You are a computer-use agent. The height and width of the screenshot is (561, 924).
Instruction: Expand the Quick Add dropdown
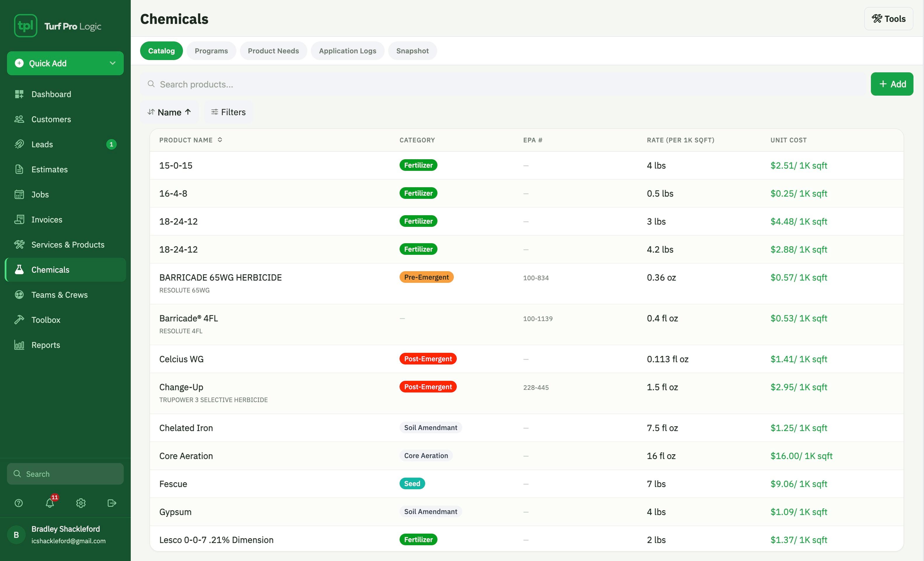[x=65, y=63]
